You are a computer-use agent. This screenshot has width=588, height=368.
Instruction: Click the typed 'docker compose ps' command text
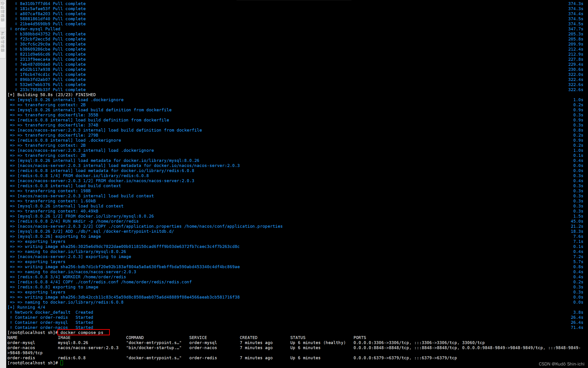point(82,333)
